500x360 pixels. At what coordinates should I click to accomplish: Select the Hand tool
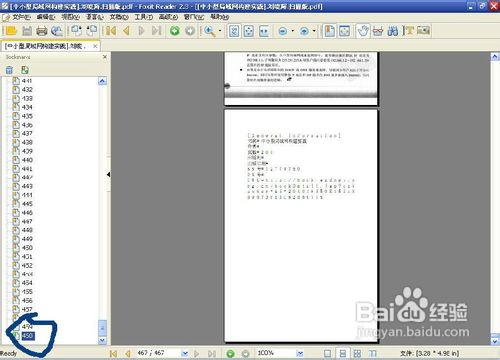pos(363,31)
